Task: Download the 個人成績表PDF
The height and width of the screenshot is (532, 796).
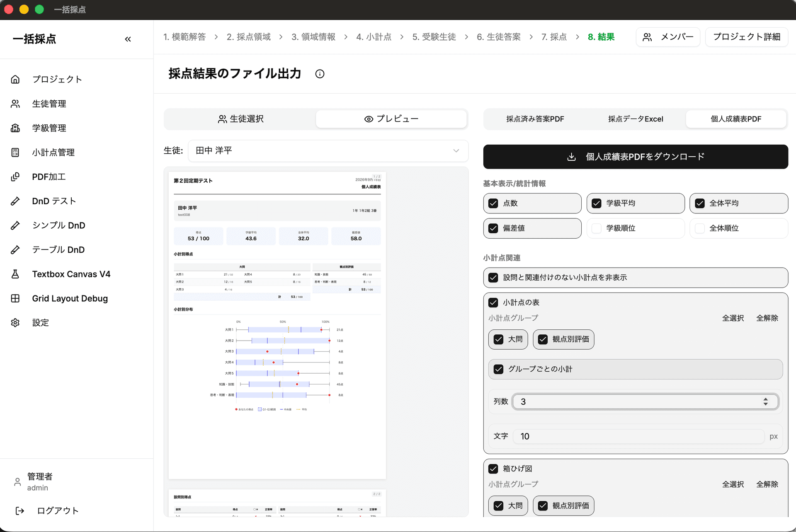Action: click(636, 157)
